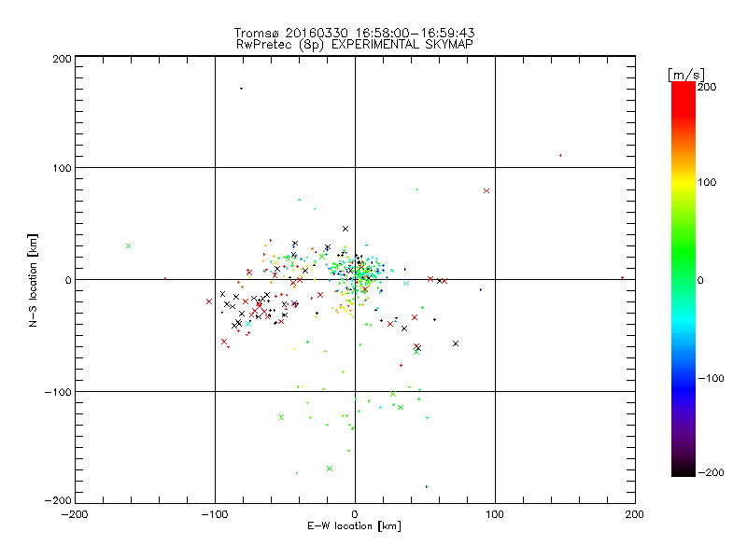Viewport: 747px width, 560px height.
Task: Pick the black bottom of the velocity colorbar
Action: [684, 469]
